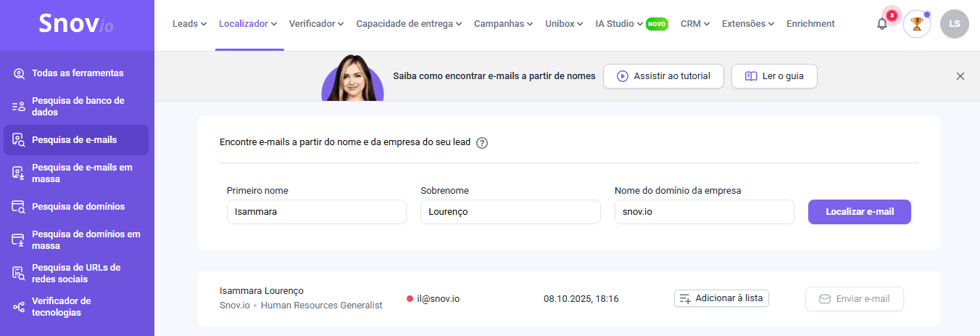Close the tutorial banner

[x=960, y=76]
